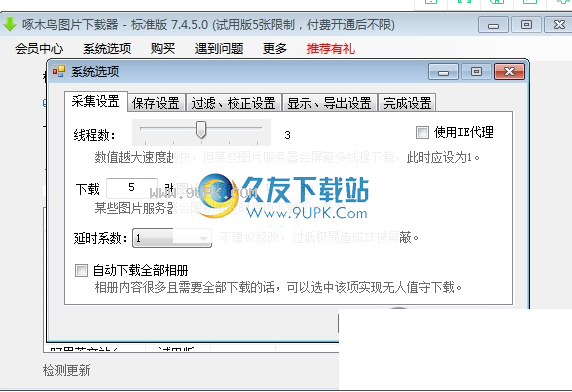Open the 更多 menu
572x392 pixels.
[x=275, y=48]
